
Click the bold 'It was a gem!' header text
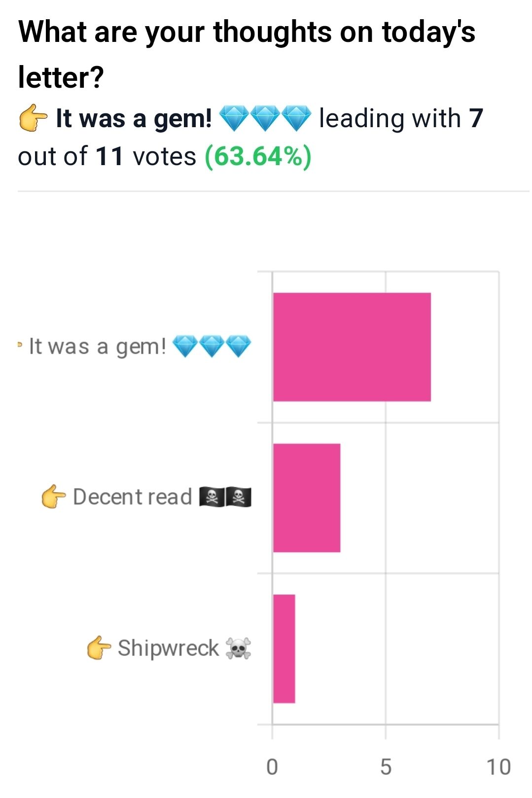pyautogui.click(x=134, y=119)
